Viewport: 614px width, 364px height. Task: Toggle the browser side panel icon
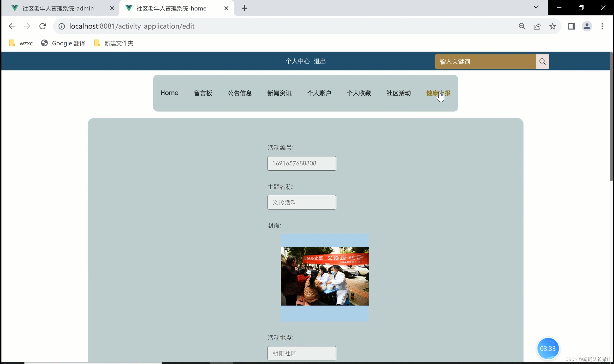click(x=572, y=26)
